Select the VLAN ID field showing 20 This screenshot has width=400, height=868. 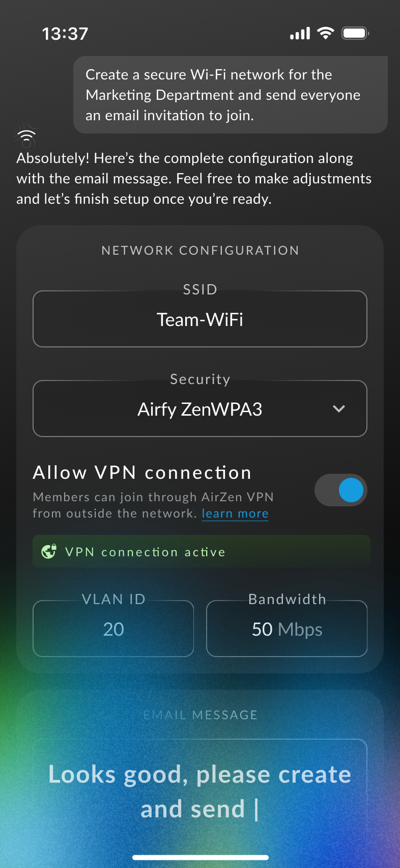[113, 629]
